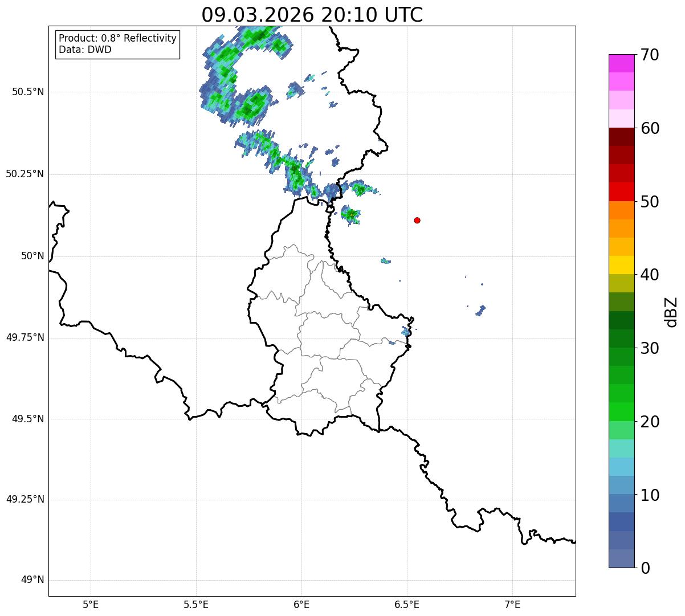685x616 pixels.
Task: Click the 49°N latitude label
Action: 32,580
